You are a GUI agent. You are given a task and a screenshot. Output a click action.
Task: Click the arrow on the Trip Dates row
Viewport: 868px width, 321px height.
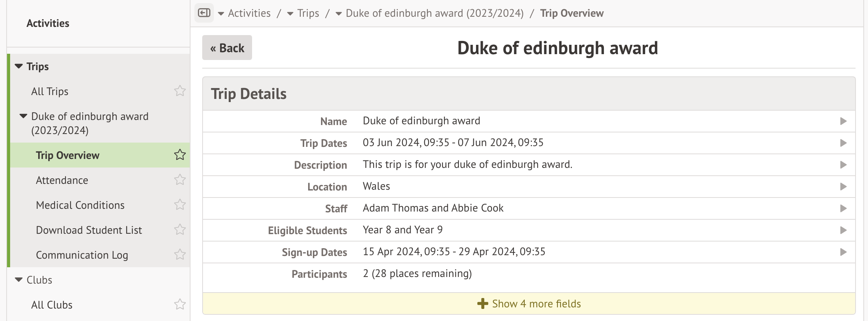tap(843, 143)
